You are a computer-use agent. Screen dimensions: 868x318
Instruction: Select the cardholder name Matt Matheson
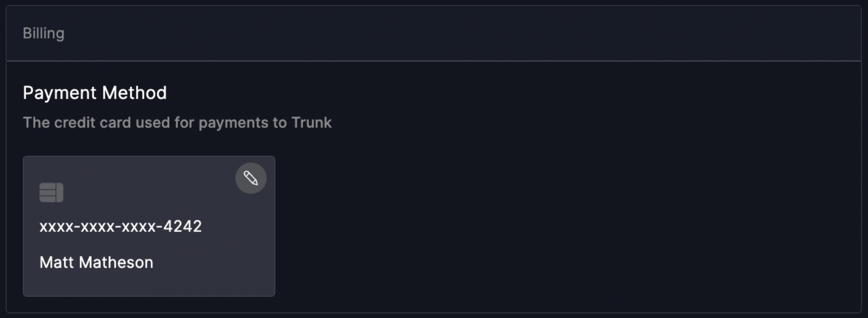[x=96, y=262]
